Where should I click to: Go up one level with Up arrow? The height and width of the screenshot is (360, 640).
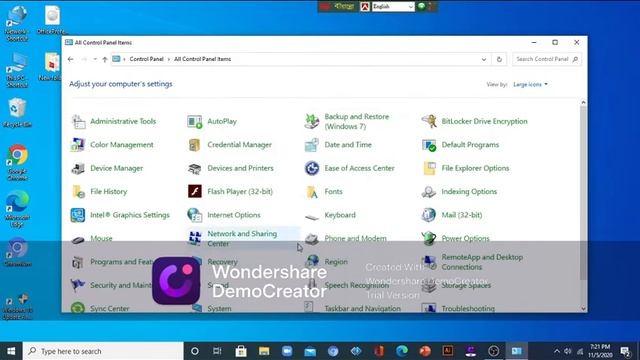[105, 59]
